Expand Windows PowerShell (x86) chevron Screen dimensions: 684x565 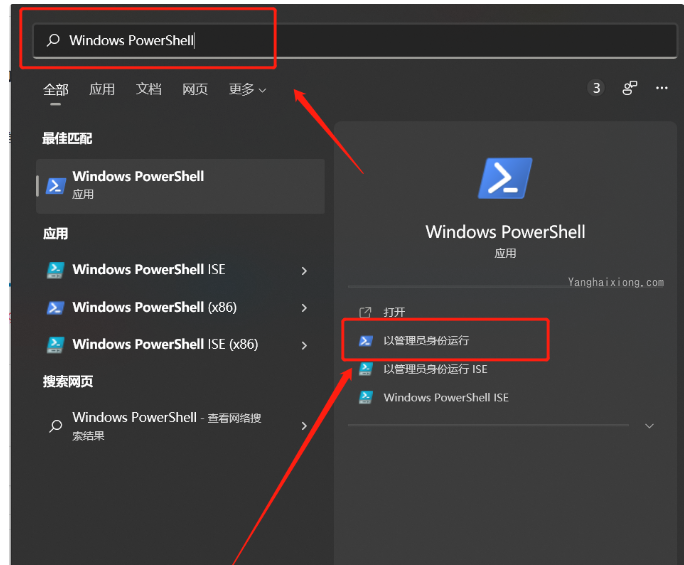click(304, 308)
